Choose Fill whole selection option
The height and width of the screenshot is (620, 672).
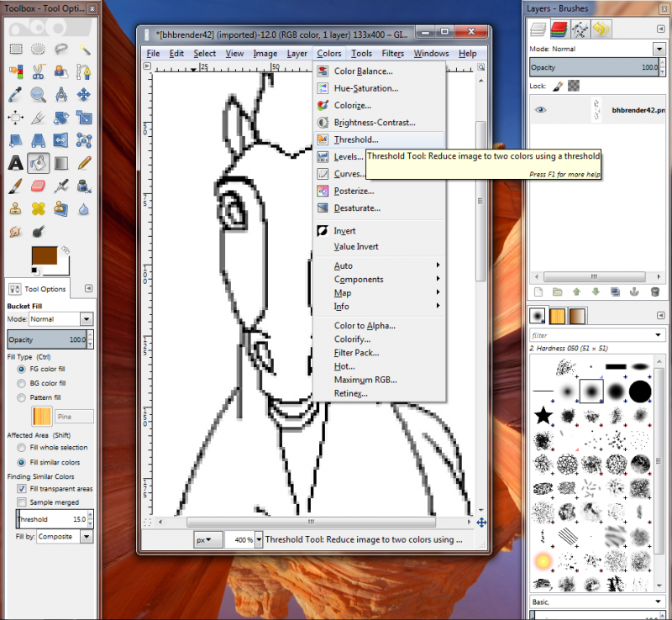coord(21,448)
